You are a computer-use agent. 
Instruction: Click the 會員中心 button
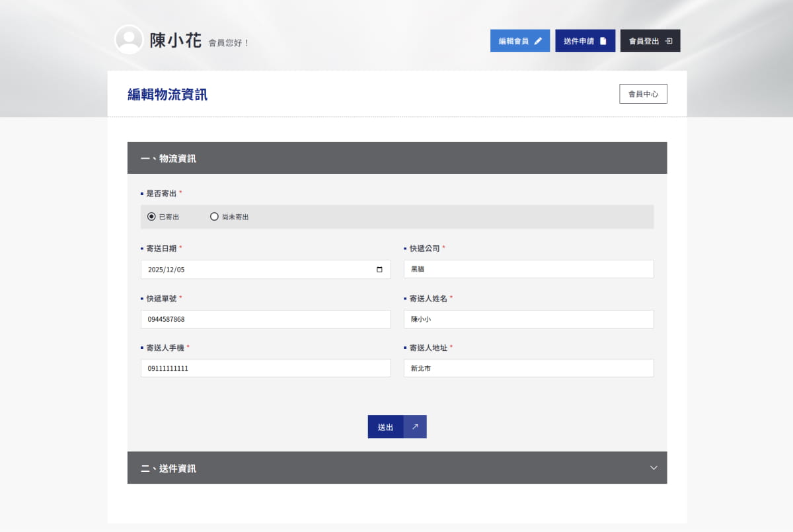point(643,94)
